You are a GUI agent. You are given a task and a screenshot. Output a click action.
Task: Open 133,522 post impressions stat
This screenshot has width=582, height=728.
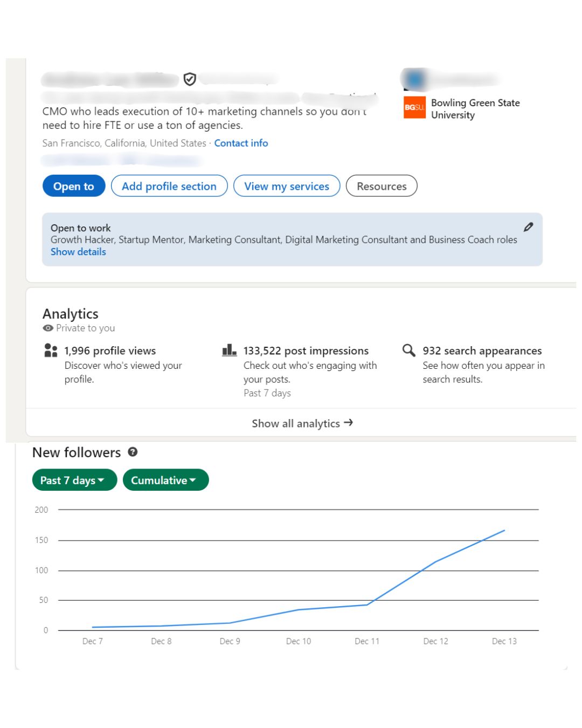click(306, 351)
